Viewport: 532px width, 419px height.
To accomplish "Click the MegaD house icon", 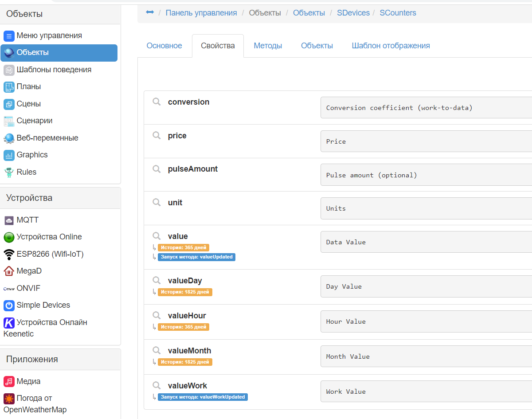I will click(9, 271).
